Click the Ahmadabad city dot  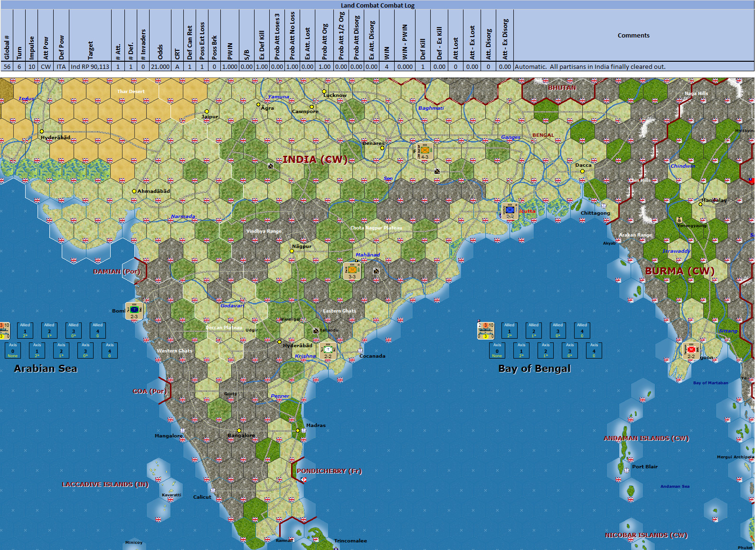pos(134,191)
